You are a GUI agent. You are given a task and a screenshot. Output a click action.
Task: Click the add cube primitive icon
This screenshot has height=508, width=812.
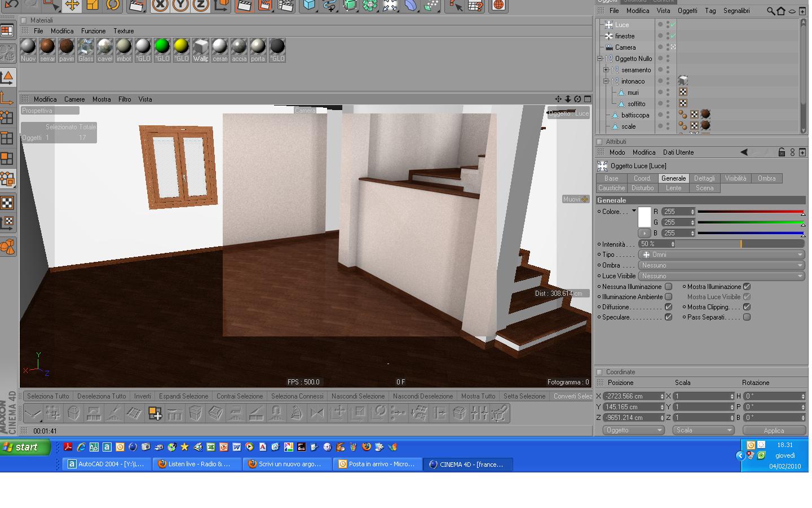309,5
